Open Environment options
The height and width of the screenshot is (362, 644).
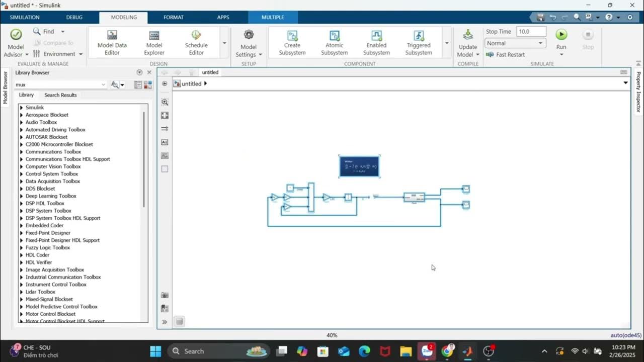[58, 54]
